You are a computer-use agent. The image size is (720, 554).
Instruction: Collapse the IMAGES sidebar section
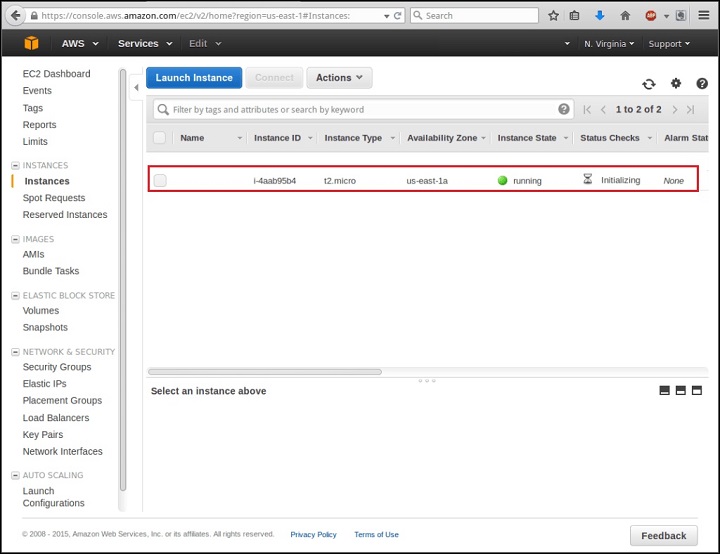[x=15, y=239]
